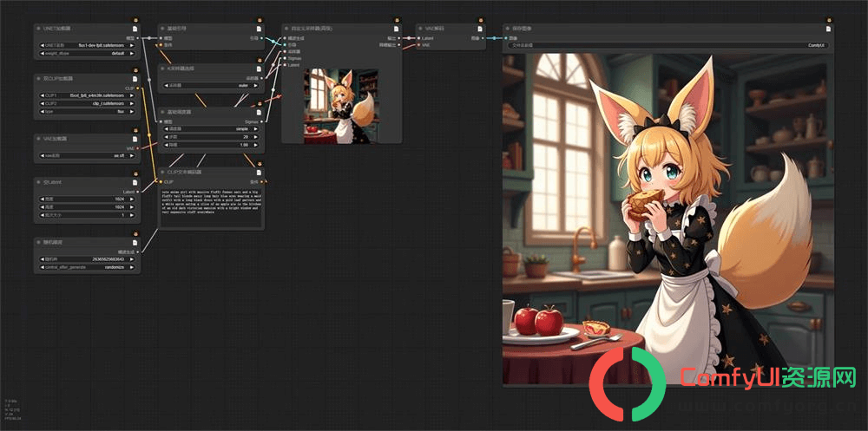This screenshot has width=868, height=431.
Task: Open the scheduler combo set to simple
Action: click(211, 129)
